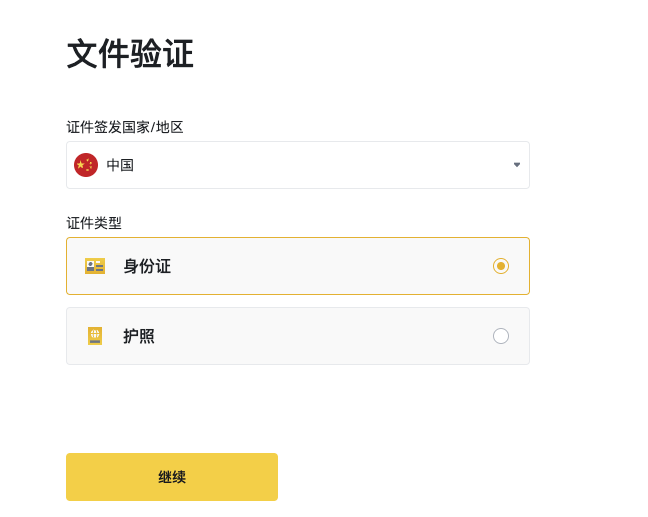This screenshot has width=648, height=517.
Task: Click the 证件签发国家/地区 field label
Action: coord(125,127)
